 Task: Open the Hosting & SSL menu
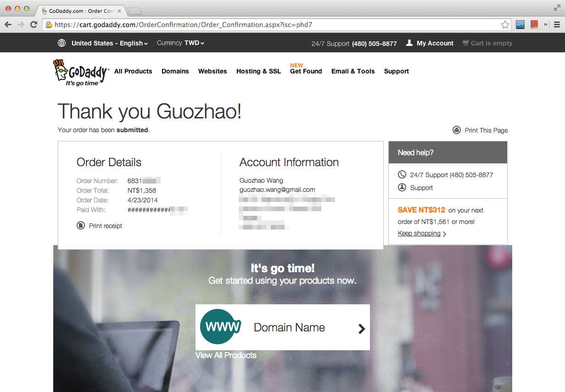tap(258, 71)
